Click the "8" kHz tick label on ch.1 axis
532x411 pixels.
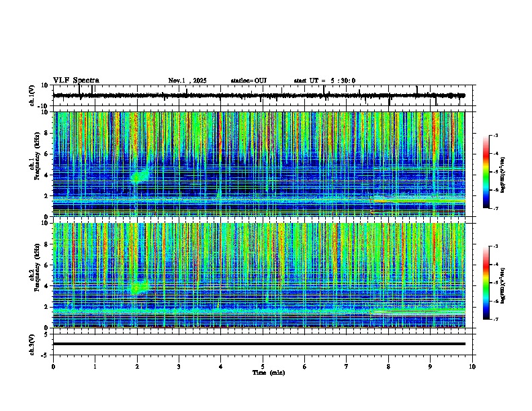click(47, 133)
